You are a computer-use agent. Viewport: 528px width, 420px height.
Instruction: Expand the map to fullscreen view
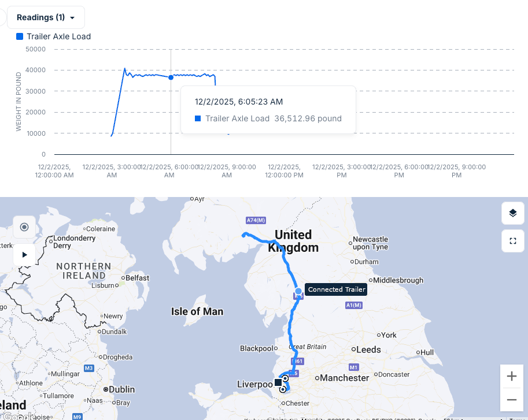pyautogui.click(x=512, y=241)
